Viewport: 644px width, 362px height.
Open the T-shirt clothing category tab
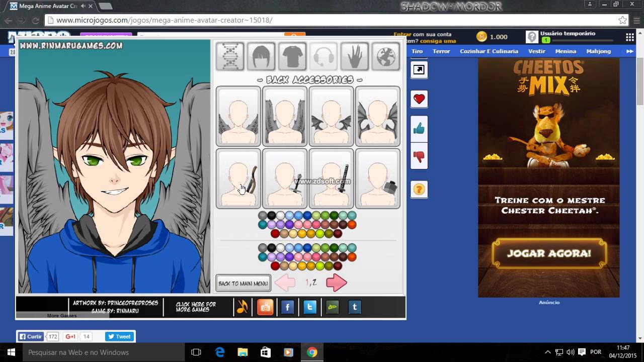tap(292, 56)
